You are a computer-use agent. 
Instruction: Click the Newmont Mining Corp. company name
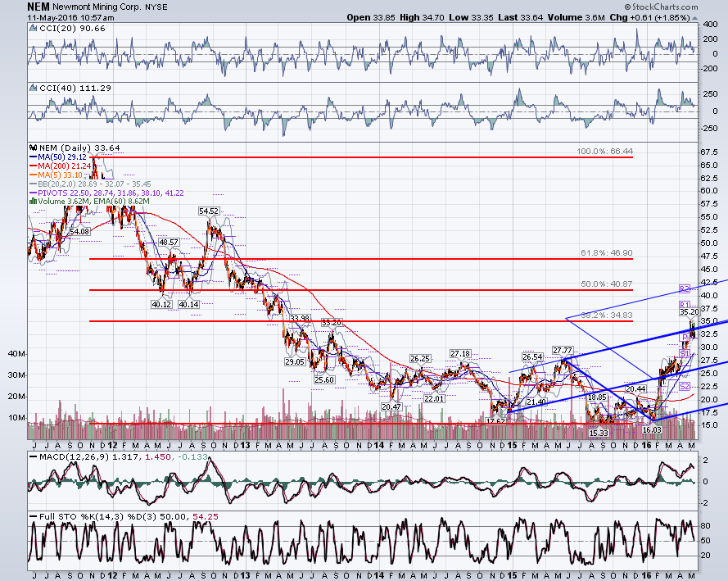click(97, 7)
